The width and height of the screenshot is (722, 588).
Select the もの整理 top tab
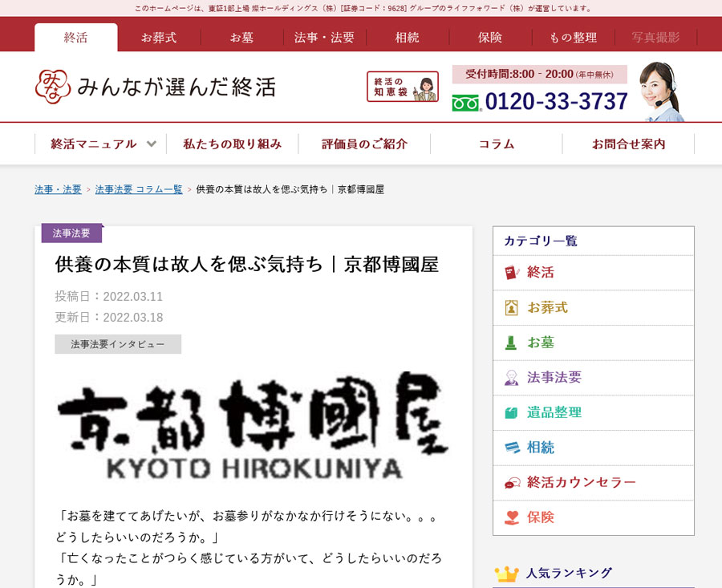tap(573, 38)
